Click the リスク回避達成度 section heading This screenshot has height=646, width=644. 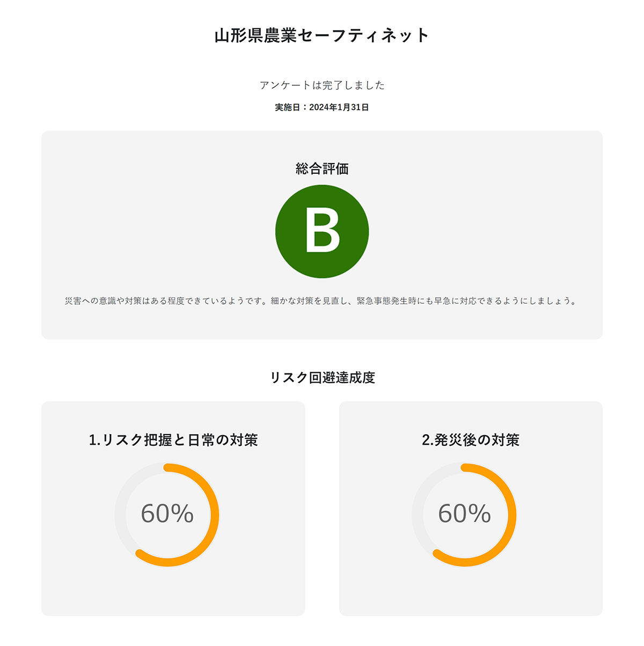tap(322, 377)
